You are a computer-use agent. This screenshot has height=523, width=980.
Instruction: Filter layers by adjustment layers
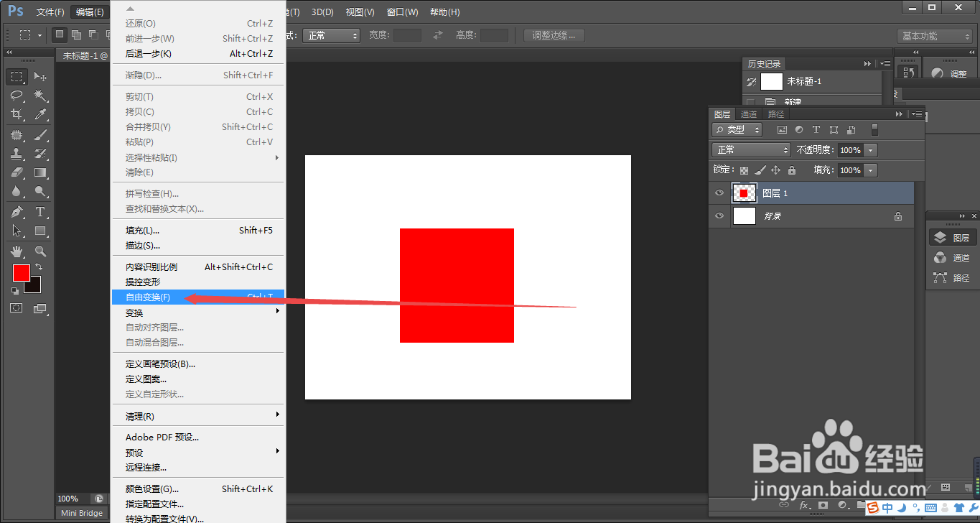(x=799, y=130)
